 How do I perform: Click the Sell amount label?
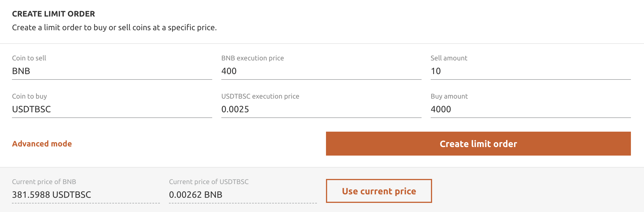pos(449,58)
